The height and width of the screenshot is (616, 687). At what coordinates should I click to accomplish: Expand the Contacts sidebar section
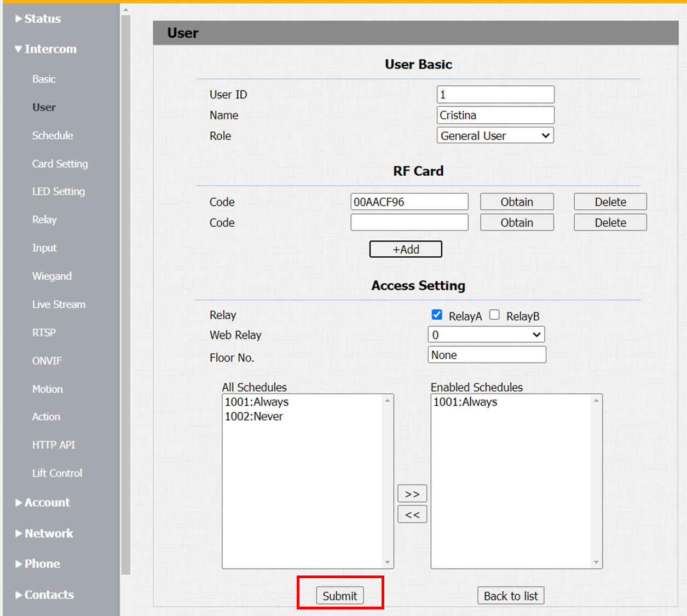pos(44,595)
